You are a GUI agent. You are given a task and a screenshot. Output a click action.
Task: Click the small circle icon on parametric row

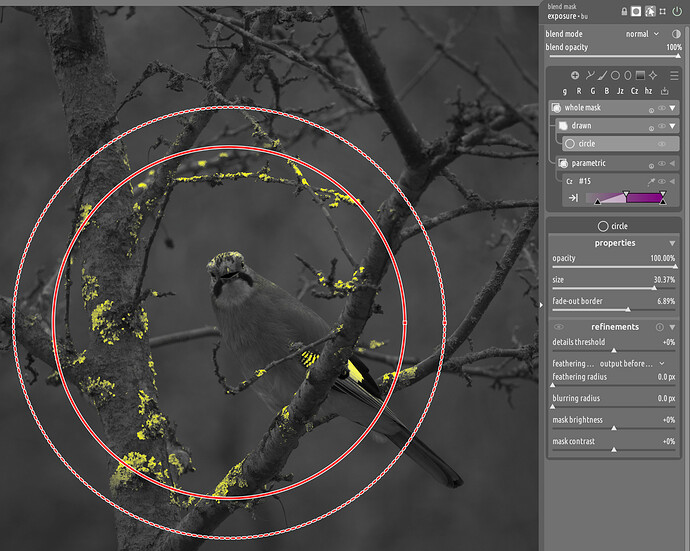tap(651, 166)
